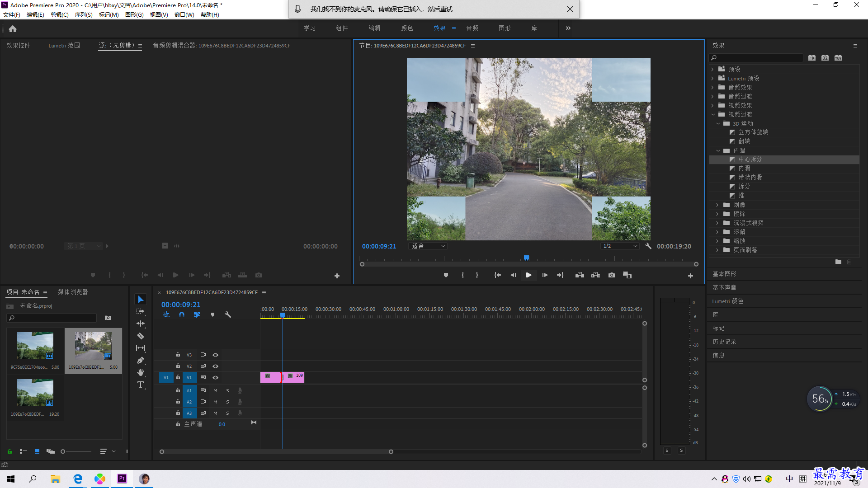The width and height of the screenshot is (868, 488).
Task: Open comparison view in program monitor
Action: coord(627,275)
